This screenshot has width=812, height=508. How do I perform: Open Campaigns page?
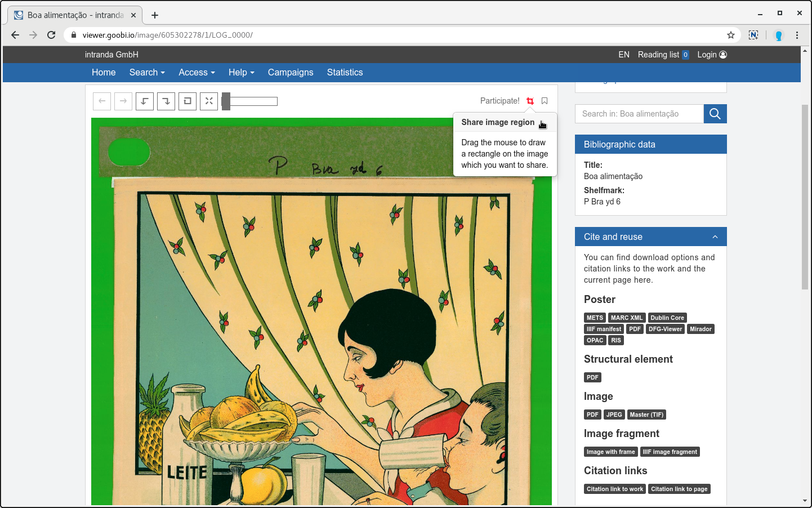pyautogui.click(x=291, y=72)
